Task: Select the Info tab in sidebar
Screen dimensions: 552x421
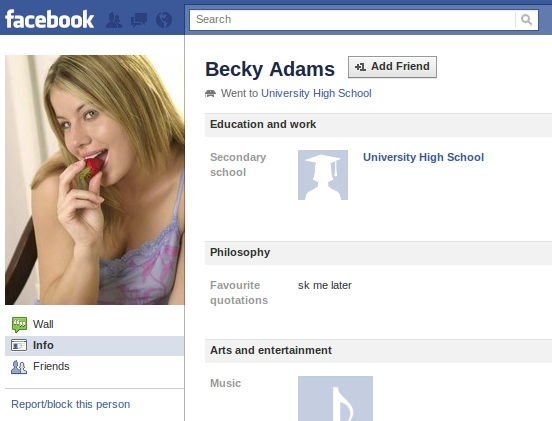Action: pyautogui.click(x=94, y=346)
